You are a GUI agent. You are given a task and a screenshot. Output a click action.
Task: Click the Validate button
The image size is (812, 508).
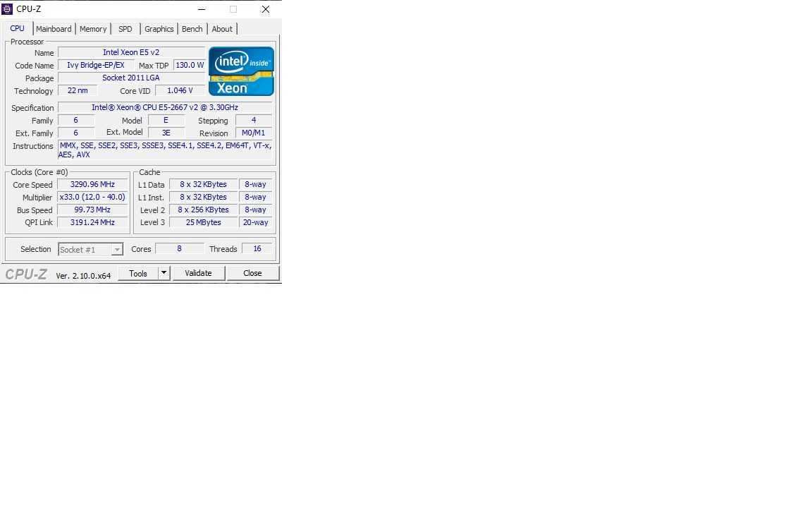(198, 273)
